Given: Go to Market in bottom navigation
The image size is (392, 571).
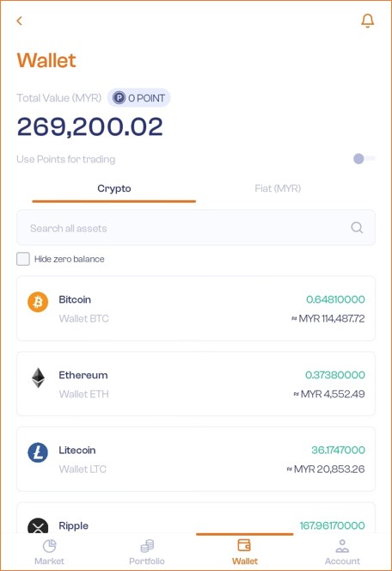Looking at the screenshot, I should (49, 552).
